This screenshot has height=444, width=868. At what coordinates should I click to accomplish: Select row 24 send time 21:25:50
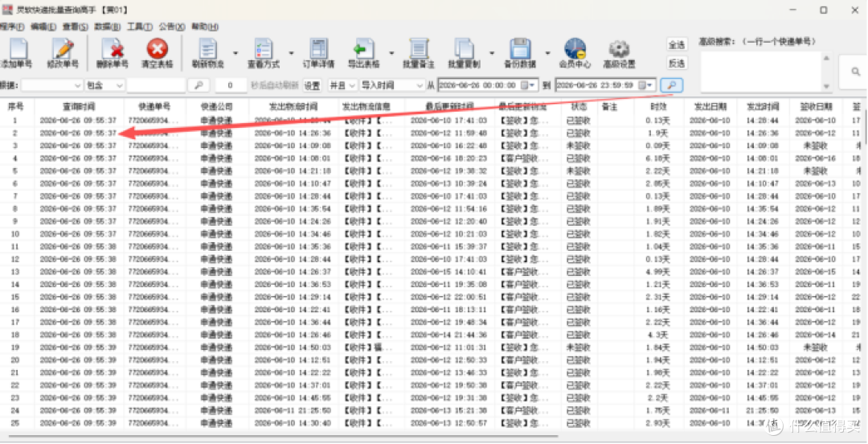pyautogui.click(x=762, y=410)
